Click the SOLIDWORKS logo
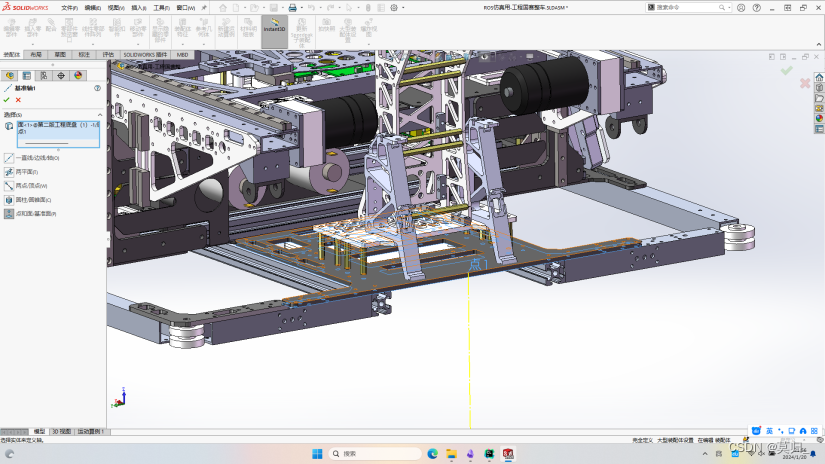The image size is (825, 464). (25, 7)
